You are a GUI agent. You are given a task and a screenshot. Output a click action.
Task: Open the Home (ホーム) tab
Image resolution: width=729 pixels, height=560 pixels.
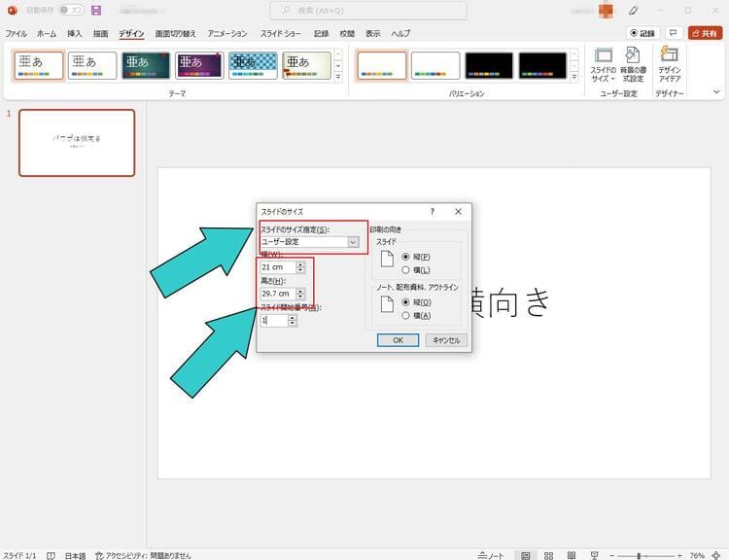[x=47, y=33]
